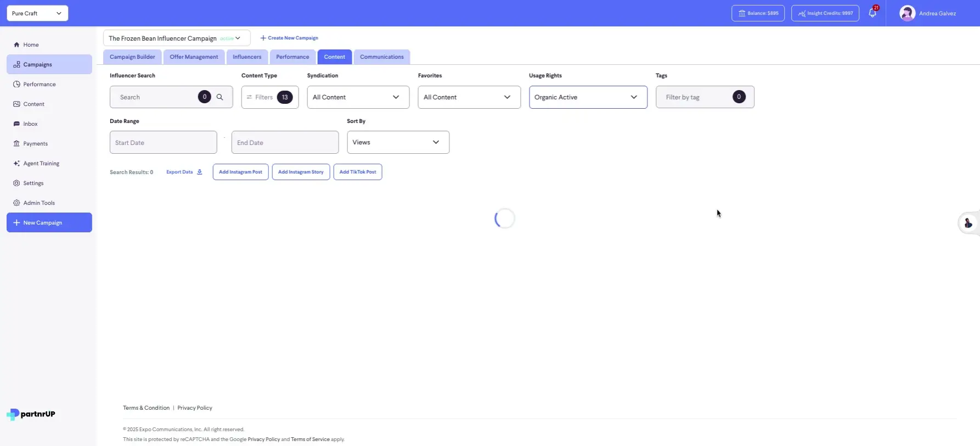Image resolution: width=980 pixels, height=446 pixels.
Task: Click the Filters sliders icon
Action: 249,97
